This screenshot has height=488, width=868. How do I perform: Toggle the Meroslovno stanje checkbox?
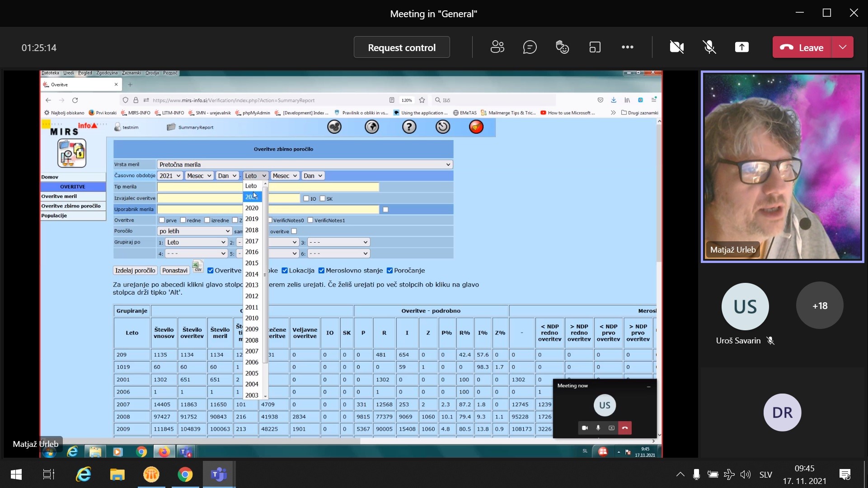[x=321, y=271]
